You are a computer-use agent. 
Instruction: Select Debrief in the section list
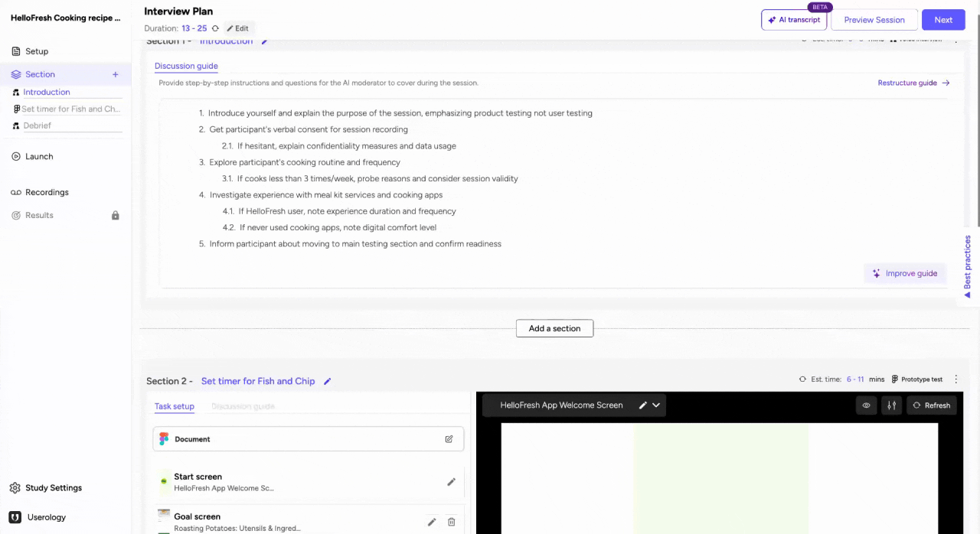pos(37,125)
